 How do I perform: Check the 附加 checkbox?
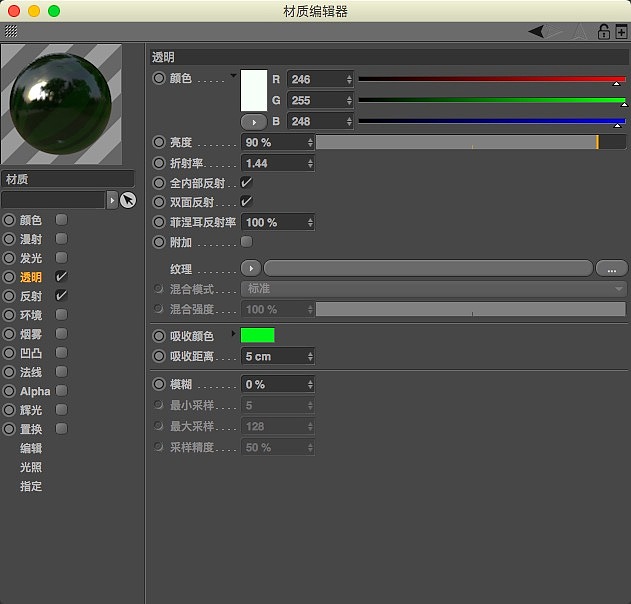246,242
